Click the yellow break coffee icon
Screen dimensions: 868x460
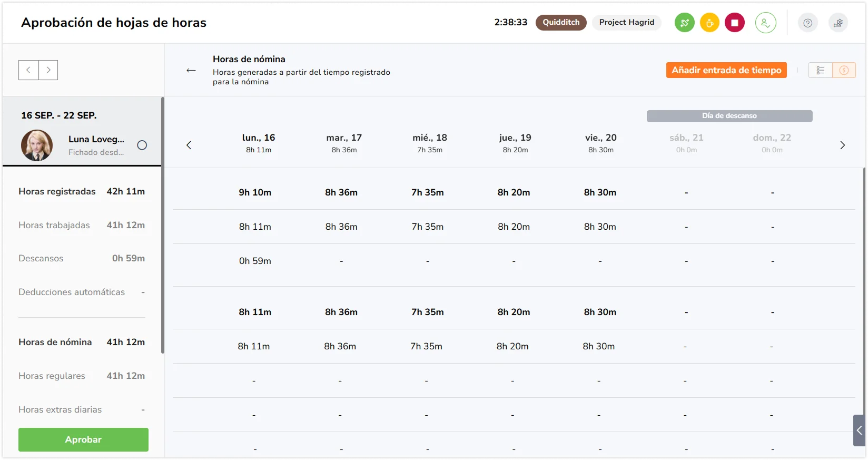pyautogui.click(x=709, y=23)
